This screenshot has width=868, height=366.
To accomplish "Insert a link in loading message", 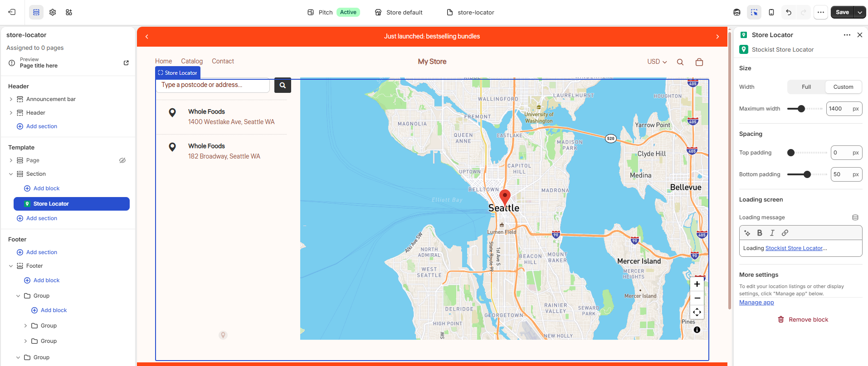I will (785, 233).
